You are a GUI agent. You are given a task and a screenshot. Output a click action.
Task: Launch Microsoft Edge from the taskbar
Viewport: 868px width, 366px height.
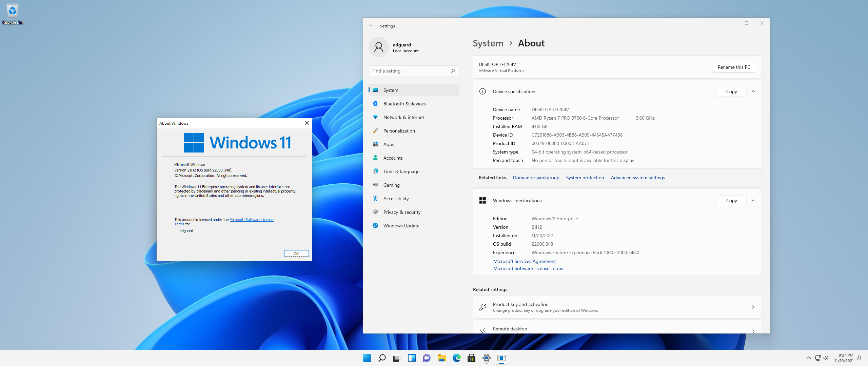coord(456,358)
